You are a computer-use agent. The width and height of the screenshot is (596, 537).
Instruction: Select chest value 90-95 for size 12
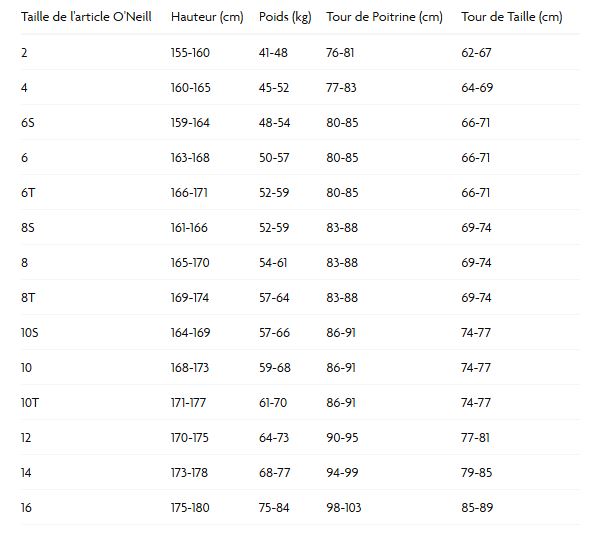pos(342,437)
